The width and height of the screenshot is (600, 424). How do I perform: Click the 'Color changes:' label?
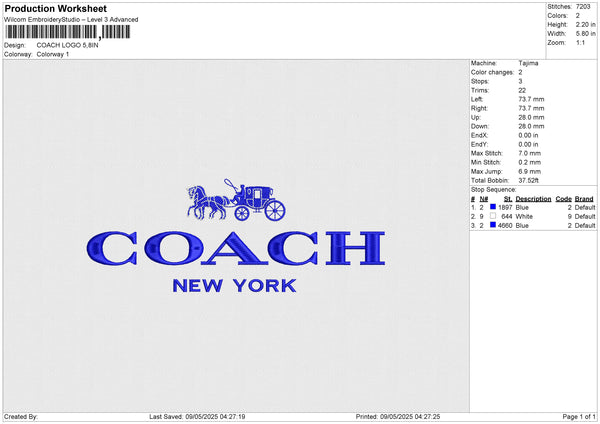tap(492, 72)
